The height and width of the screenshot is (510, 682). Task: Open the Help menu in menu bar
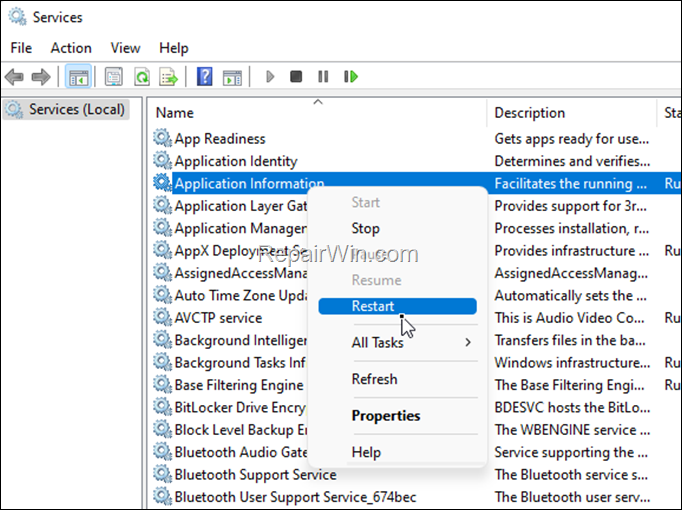[174, 48]
